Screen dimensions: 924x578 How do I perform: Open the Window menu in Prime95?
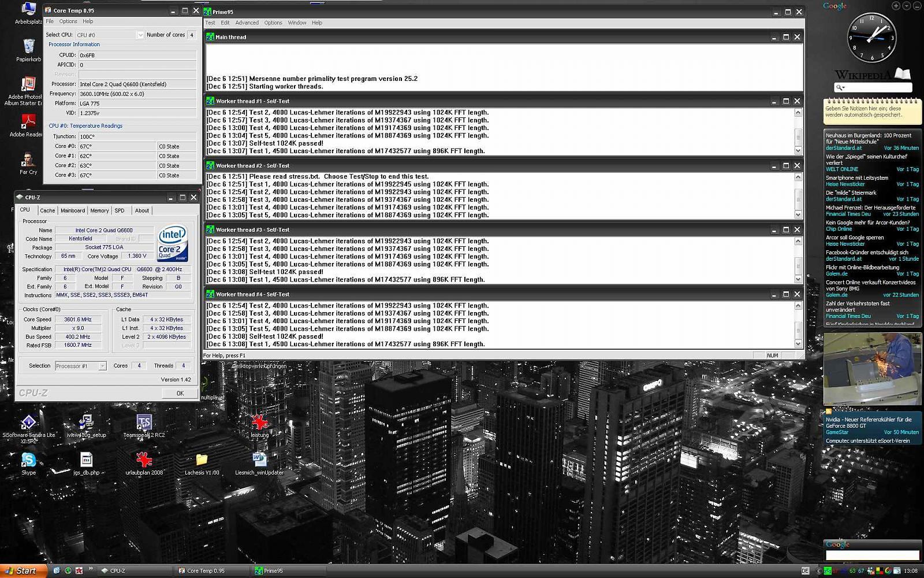pos(297,23)
